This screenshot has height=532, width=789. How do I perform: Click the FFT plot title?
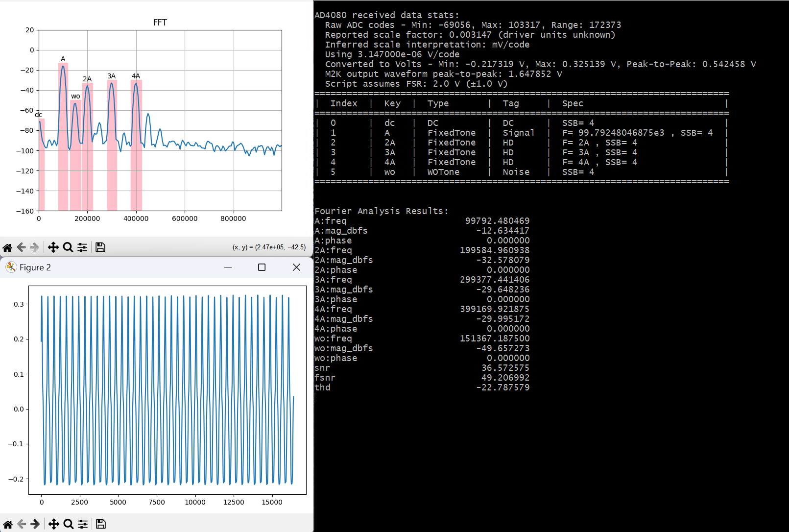(x=160, y=23)
